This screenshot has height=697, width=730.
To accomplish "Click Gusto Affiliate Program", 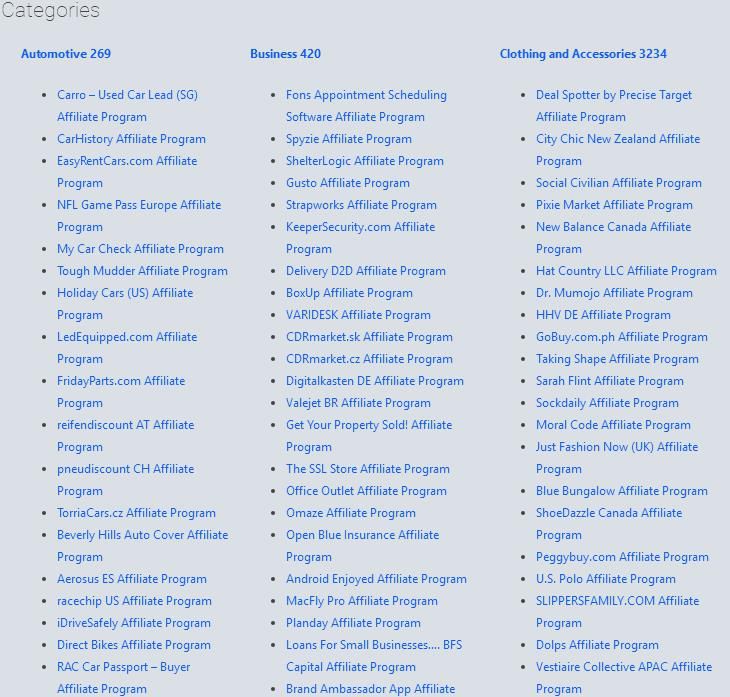I will point(347,183).
